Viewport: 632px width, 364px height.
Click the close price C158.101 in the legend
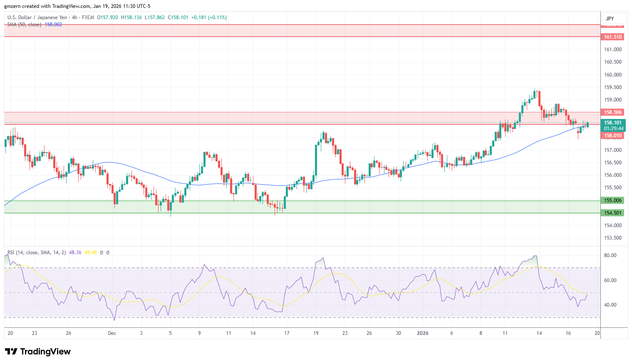pos(178,17)
